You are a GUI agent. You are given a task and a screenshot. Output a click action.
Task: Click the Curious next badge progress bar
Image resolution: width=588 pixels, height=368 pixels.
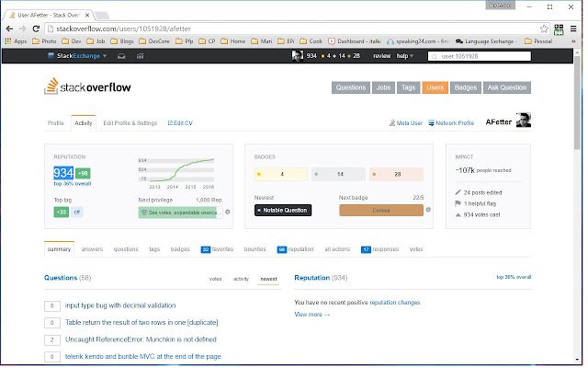(381, 211)
